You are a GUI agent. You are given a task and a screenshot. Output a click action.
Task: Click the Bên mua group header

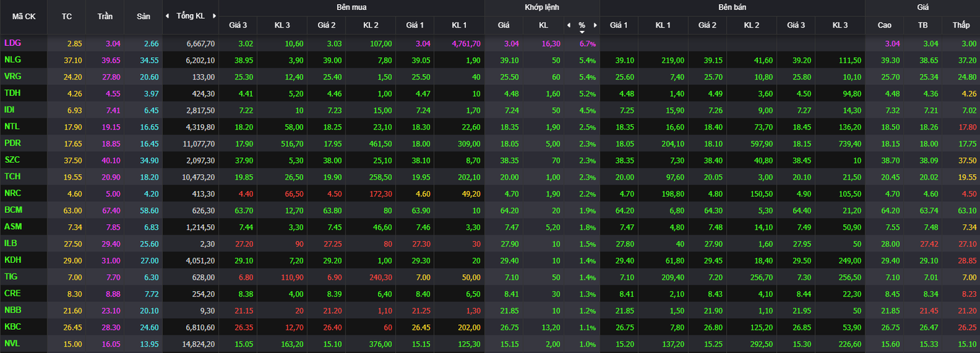click(x=351, y=7)
